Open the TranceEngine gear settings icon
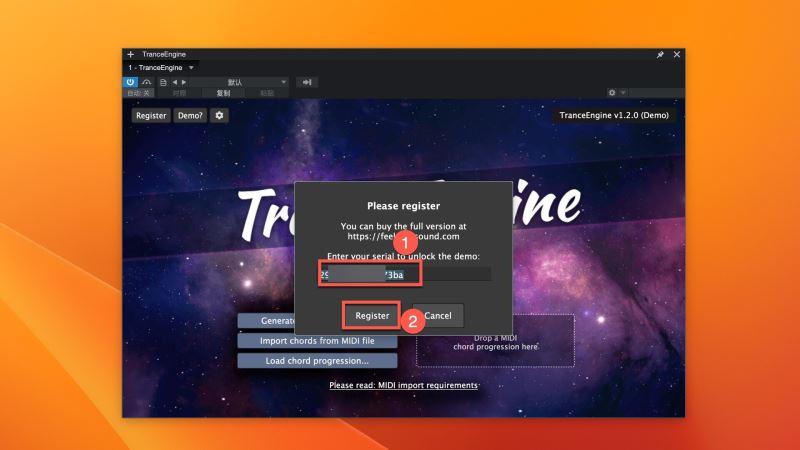This screenshot has height=450, width=800. click(x=219, y=116)
